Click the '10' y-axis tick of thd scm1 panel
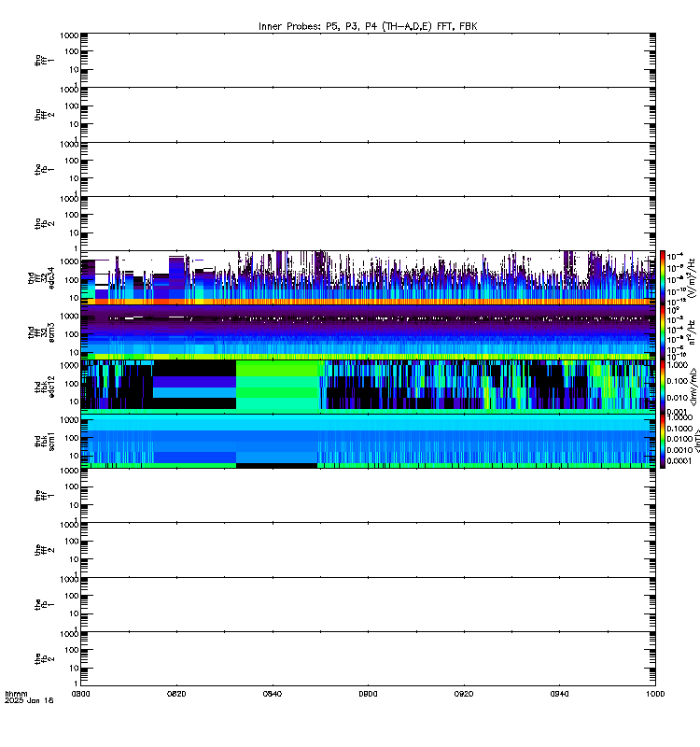 75,457
